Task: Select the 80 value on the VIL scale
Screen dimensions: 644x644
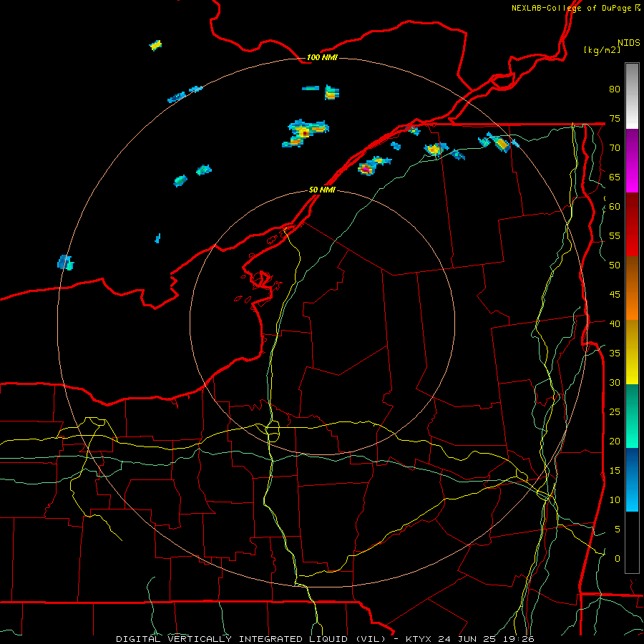Action: coord(615,89)
